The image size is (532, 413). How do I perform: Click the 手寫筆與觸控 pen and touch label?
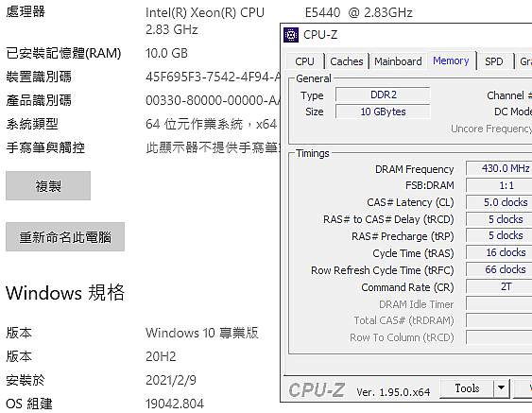pos(45,147)
